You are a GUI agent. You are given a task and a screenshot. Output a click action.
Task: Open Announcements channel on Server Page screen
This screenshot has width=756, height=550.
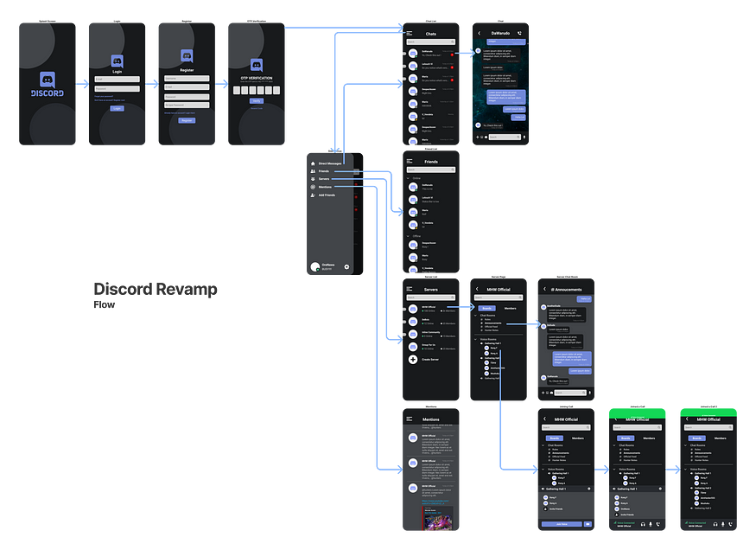point(492,323)
